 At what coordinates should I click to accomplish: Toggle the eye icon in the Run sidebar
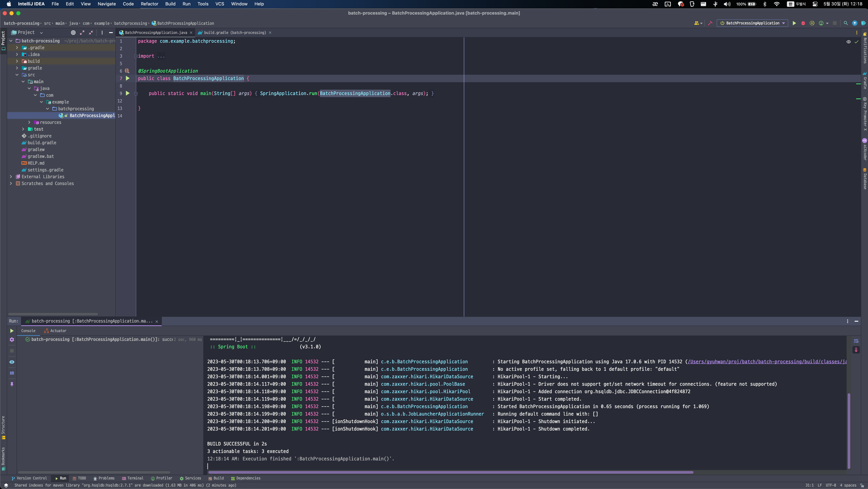click(x=12, y=362)
